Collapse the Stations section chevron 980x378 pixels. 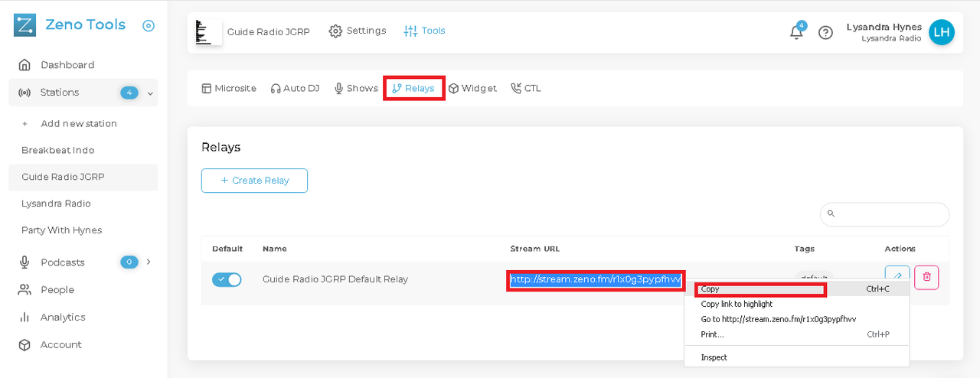tap(150, 93)
